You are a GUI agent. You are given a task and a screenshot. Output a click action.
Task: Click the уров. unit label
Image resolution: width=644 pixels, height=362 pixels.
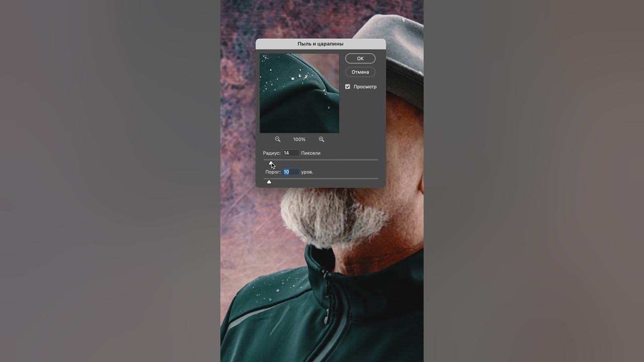tap(307, 172)
